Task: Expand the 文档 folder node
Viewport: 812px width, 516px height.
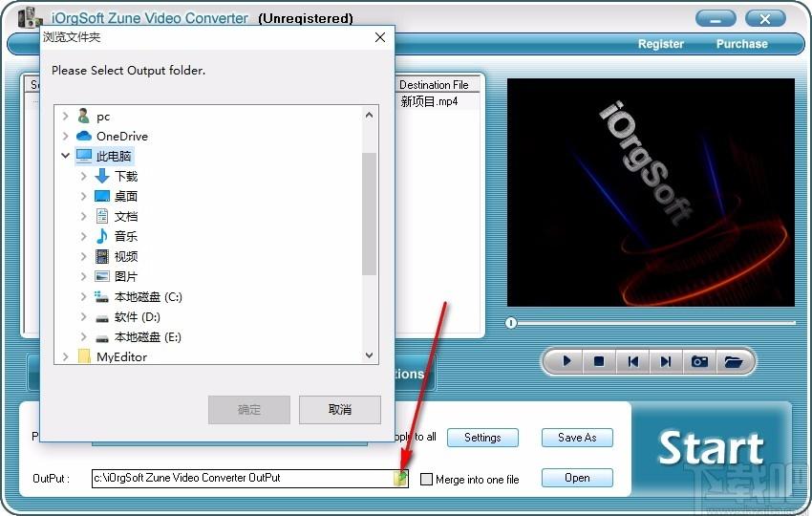Action: coord(83,216)
